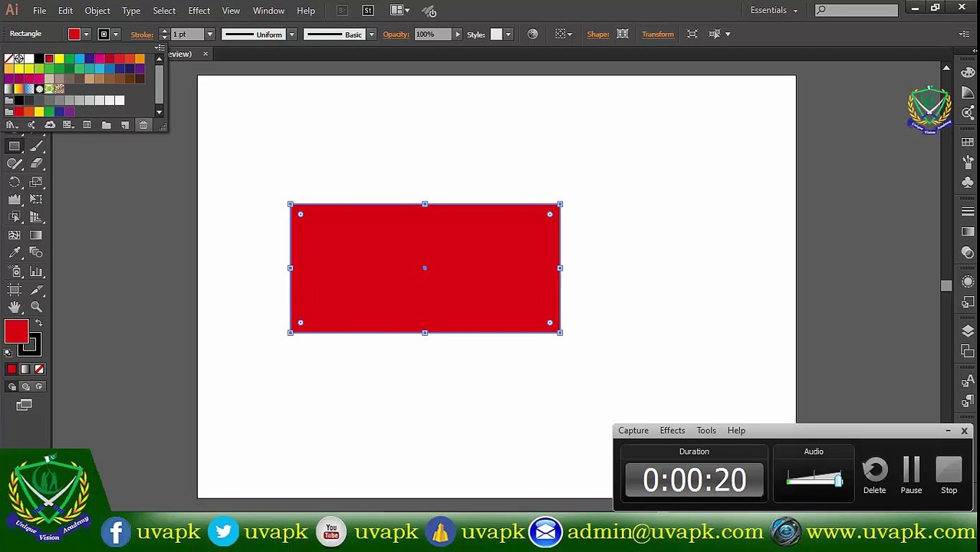Click the Change Screen Mode button
Screen dimensions: 980x552
[24, 405]
